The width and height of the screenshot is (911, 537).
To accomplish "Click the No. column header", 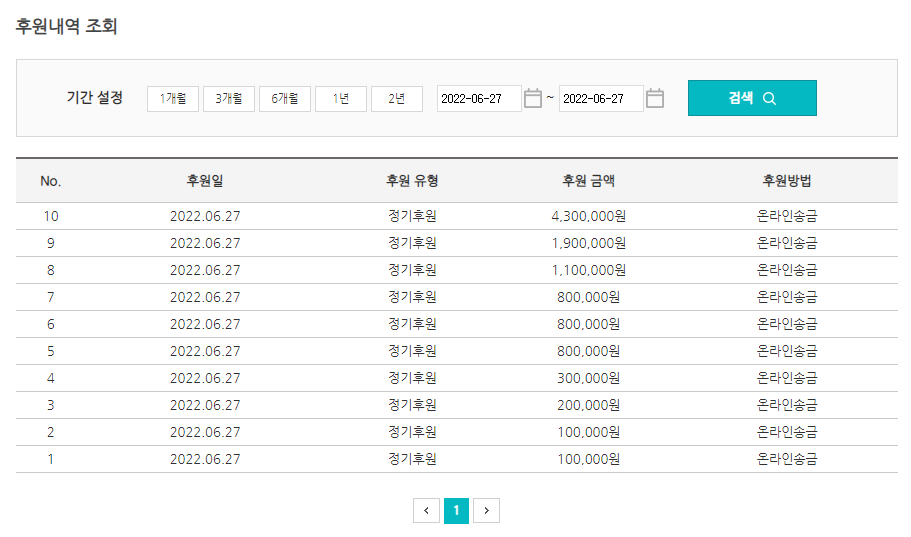I will [x=51, y=181].
